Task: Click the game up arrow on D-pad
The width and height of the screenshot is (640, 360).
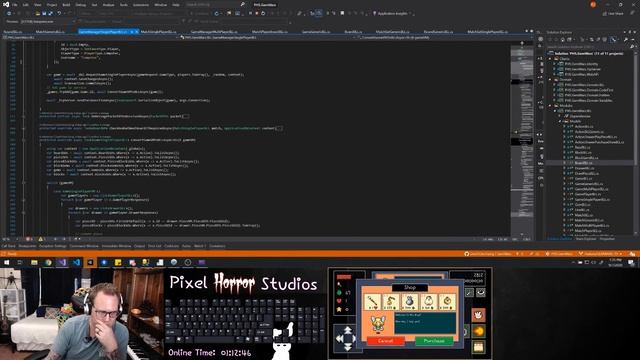Action: tap(347, 329)
